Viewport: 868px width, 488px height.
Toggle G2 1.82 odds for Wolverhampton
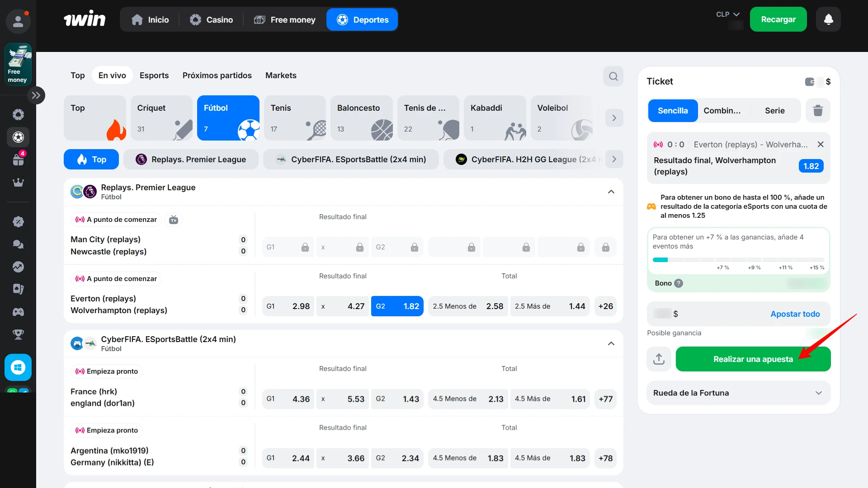(397, 306)
